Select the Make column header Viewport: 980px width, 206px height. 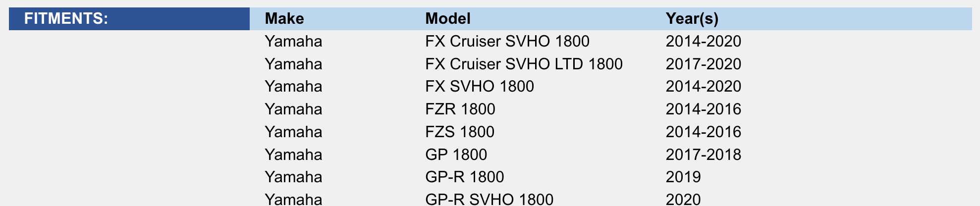pos(284,19)
